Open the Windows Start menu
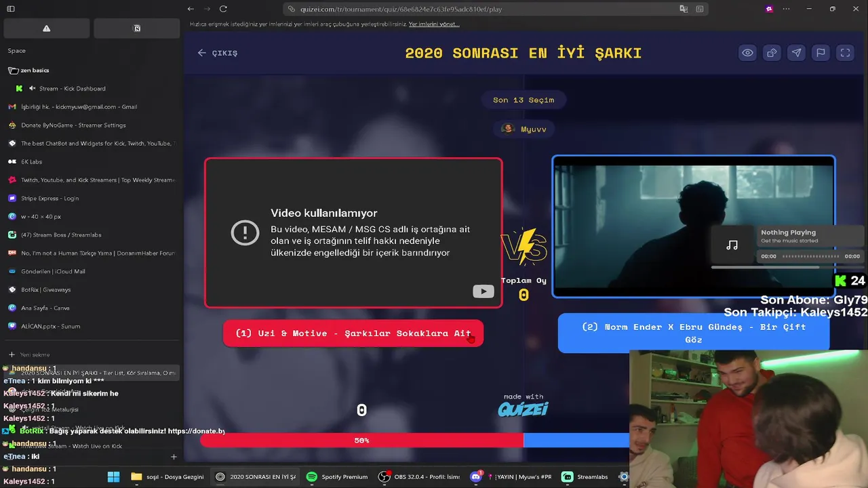 (113, 477)
